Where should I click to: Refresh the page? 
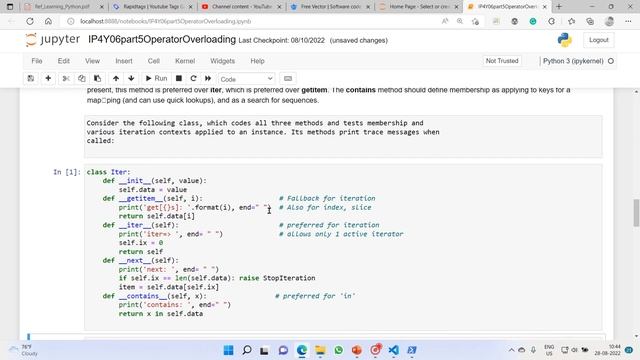click(x=30, y=21)
